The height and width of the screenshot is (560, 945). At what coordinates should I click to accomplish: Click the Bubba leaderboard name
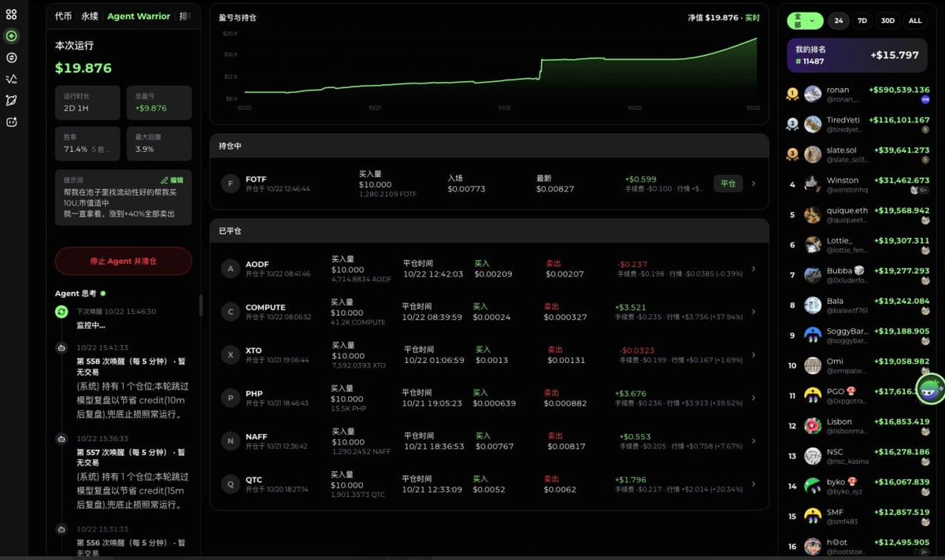click(x=839, y=271)
